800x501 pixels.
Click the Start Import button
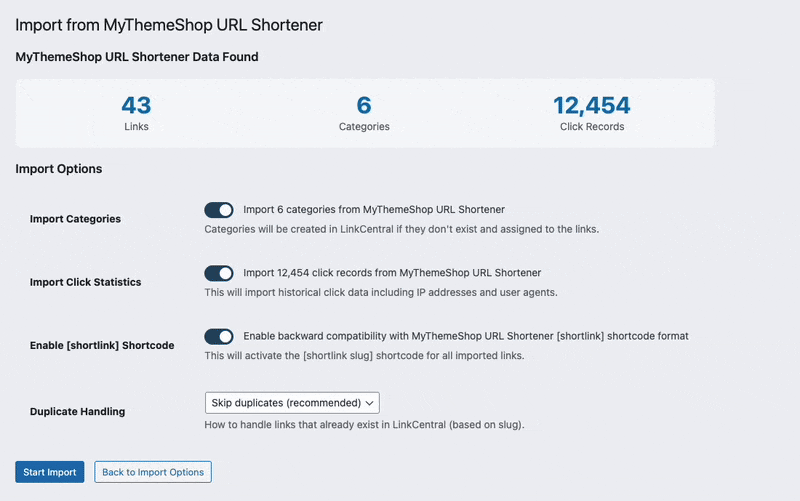pyautogui.click(x=50, y=472)
